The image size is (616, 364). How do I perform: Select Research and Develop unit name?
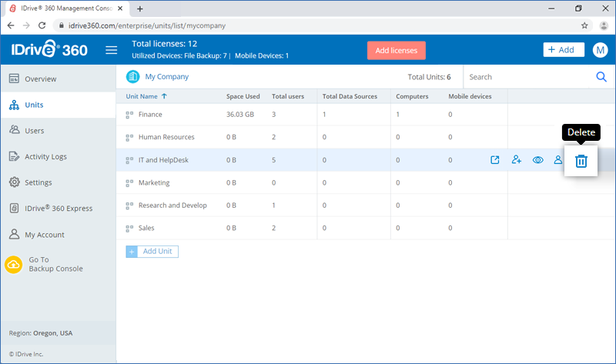coord(172,205)
